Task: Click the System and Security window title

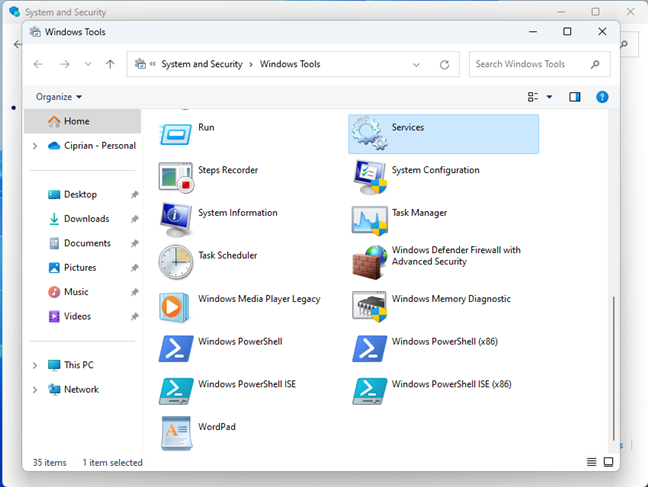Action: pyautogui.click(x=65, y=12)
